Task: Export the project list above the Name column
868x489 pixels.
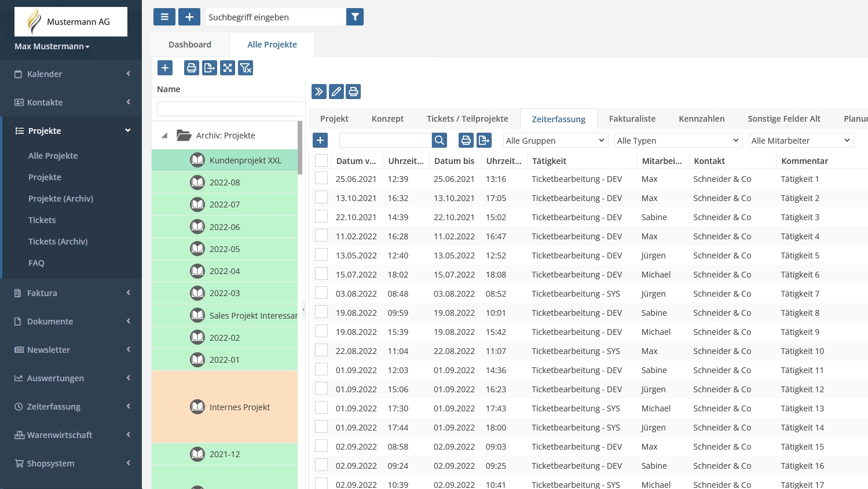Action: 210,68
